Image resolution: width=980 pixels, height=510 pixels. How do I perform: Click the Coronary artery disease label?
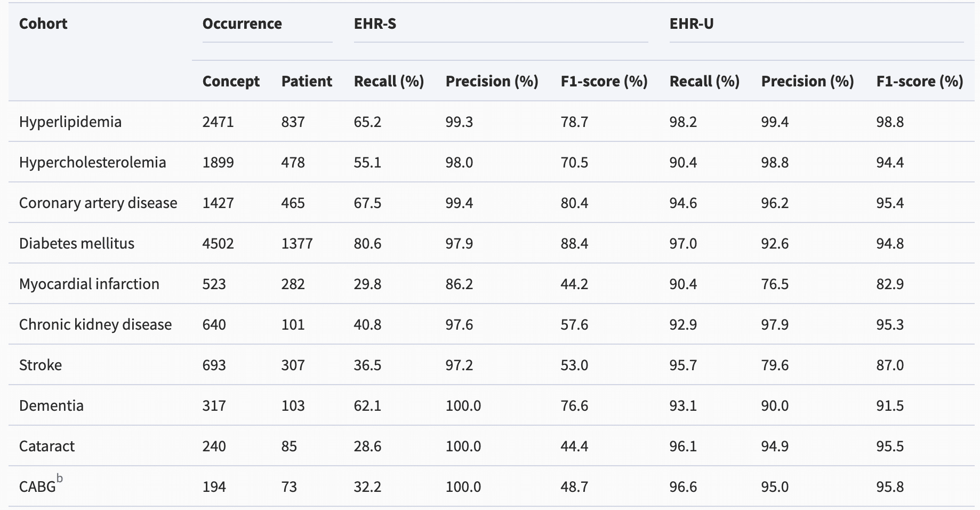pos(98,203)
